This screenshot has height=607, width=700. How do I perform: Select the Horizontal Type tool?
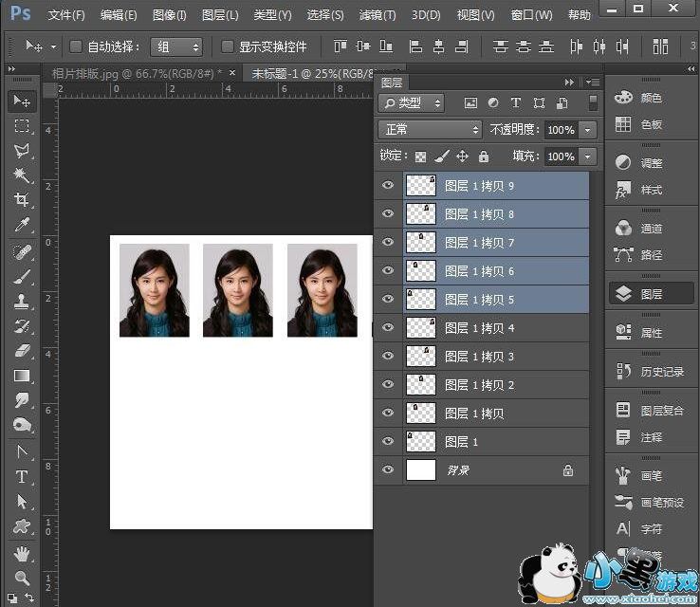(x=21, y=477)
